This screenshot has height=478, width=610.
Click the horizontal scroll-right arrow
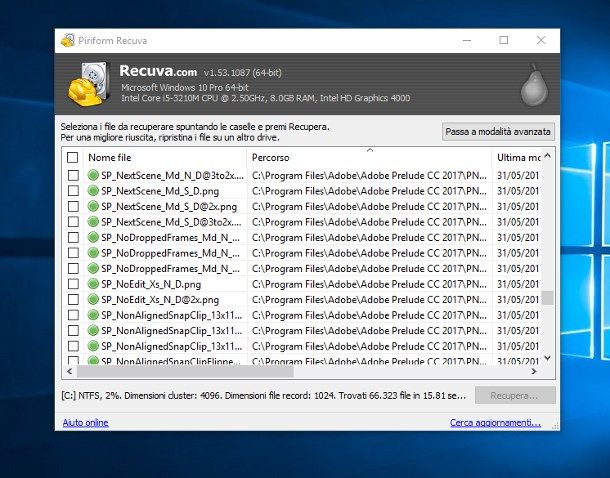pos(534,371)
